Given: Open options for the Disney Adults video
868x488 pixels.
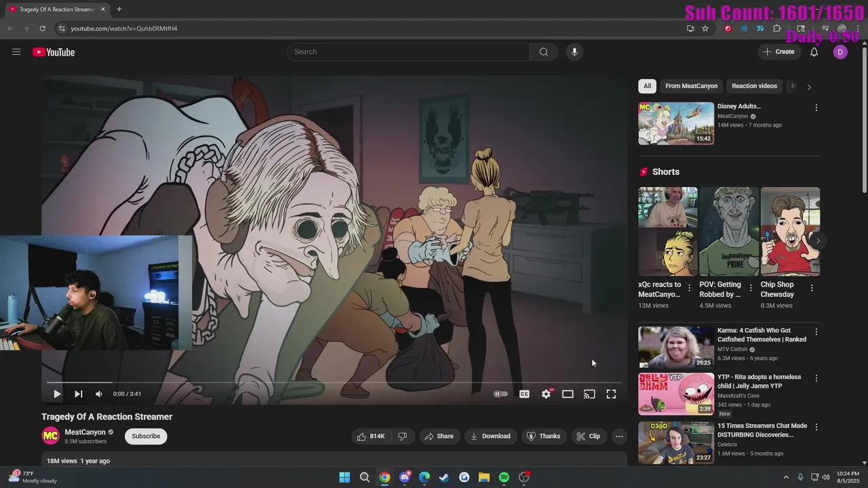Looking at the screenshot, I should [x=816, y=108].
